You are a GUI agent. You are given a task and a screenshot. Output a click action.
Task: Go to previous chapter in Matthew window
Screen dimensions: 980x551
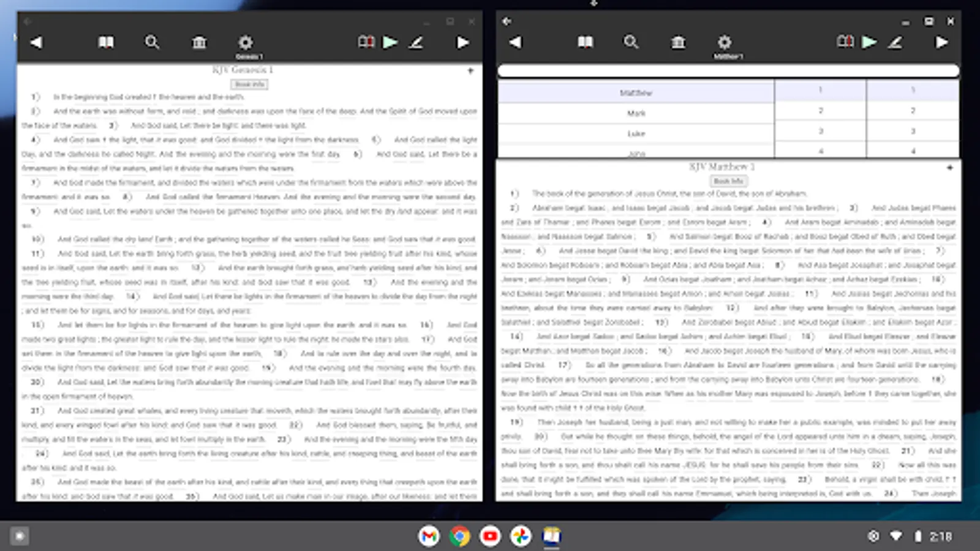515,42
